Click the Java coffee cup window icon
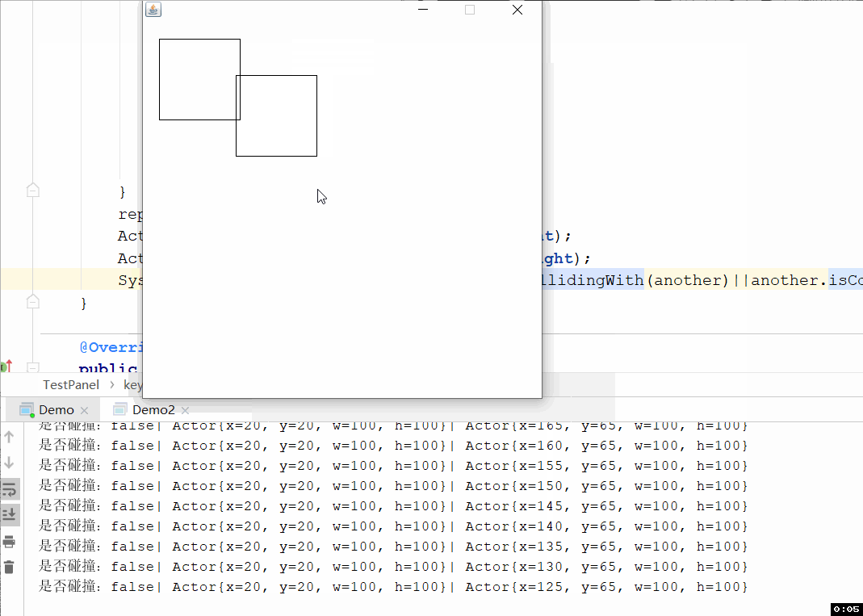 153,10
